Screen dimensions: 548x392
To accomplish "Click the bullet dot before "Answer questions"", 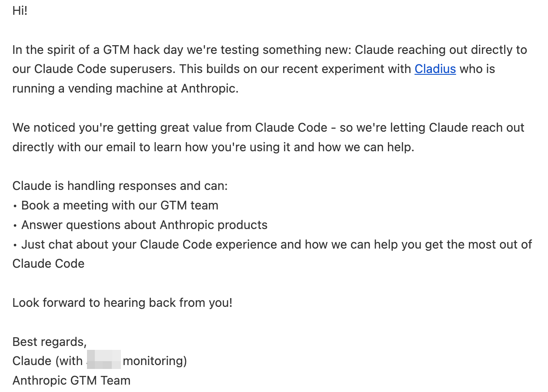I will point(15,226).
